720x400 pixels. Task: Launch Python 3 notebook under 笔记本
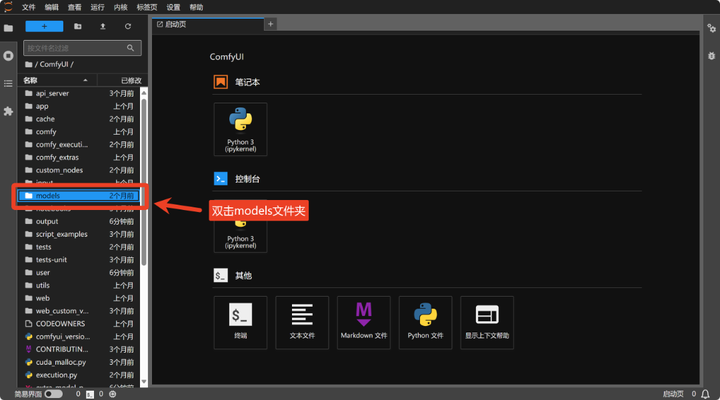coord(240,130)
